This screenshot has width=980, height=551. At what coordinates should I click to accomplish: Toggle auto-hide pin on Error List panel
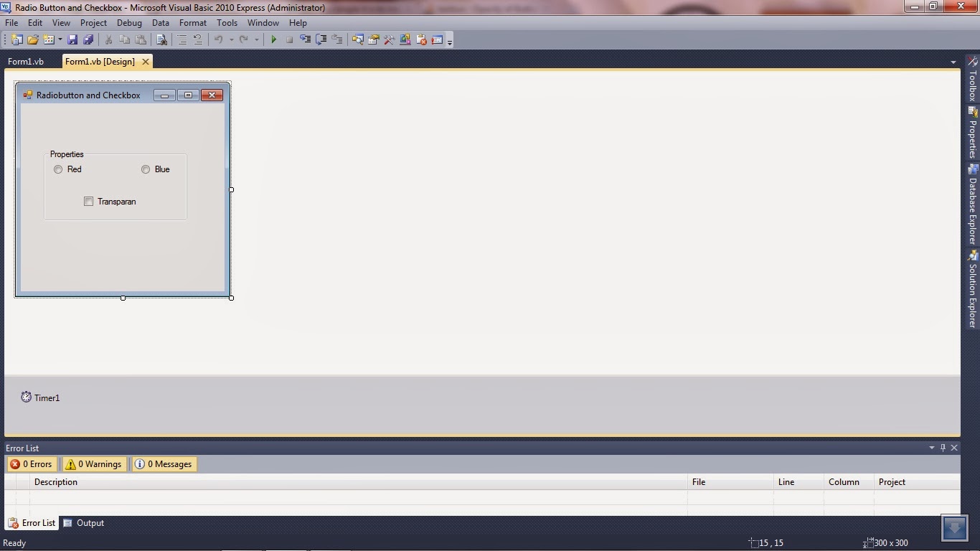pos(943,448)
